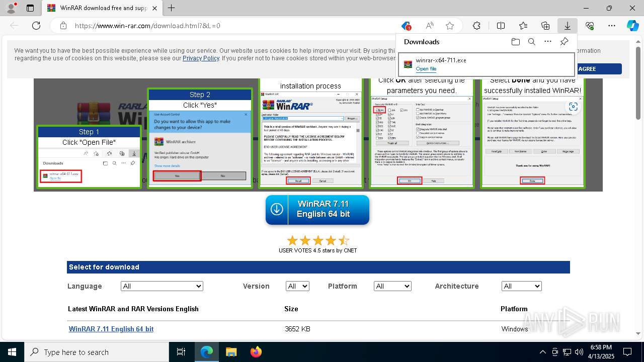This screenshot has height=362, width=644.
Task: Open File Explorer from taskbar
Action: click(x=231, y=352)
